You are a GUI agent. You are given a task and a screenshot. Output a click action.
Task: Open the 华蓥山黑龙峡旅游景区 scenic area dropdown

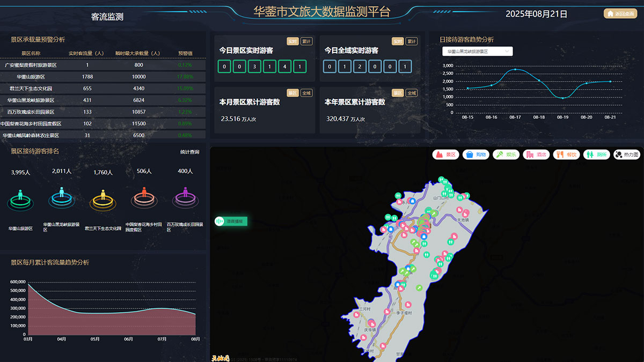pyautogui.click(x=477, y=51)
